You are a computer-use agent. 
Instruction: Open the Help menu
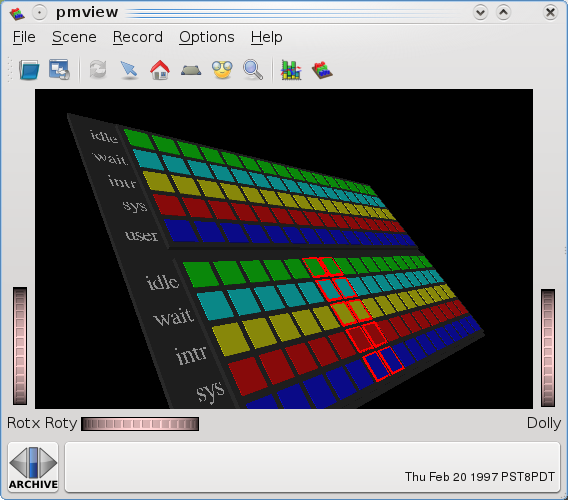(267, 37)
